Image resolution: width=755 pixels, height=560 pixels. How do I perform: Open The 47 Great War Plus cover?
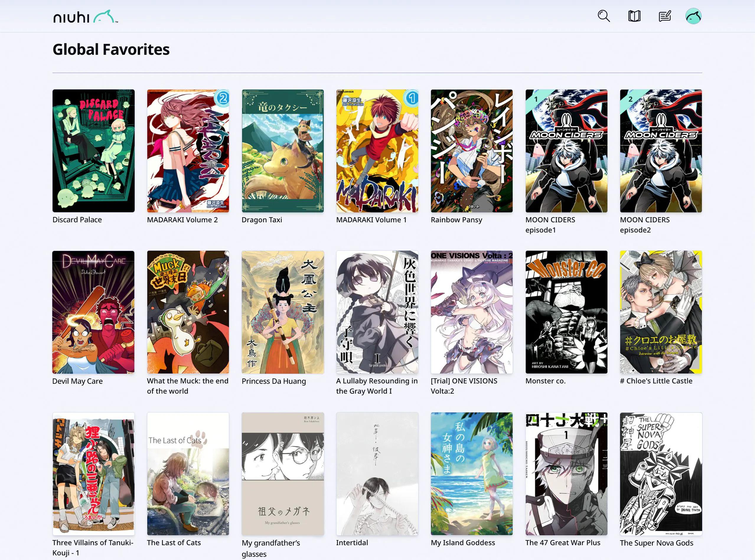click(x=567, y=474)
